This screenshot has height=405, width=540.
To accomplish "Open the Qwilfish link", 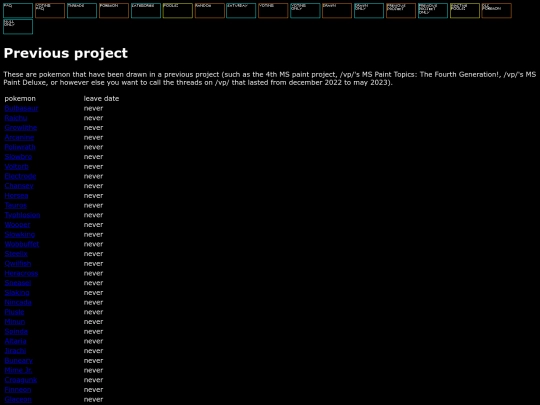I will (18, 263).
